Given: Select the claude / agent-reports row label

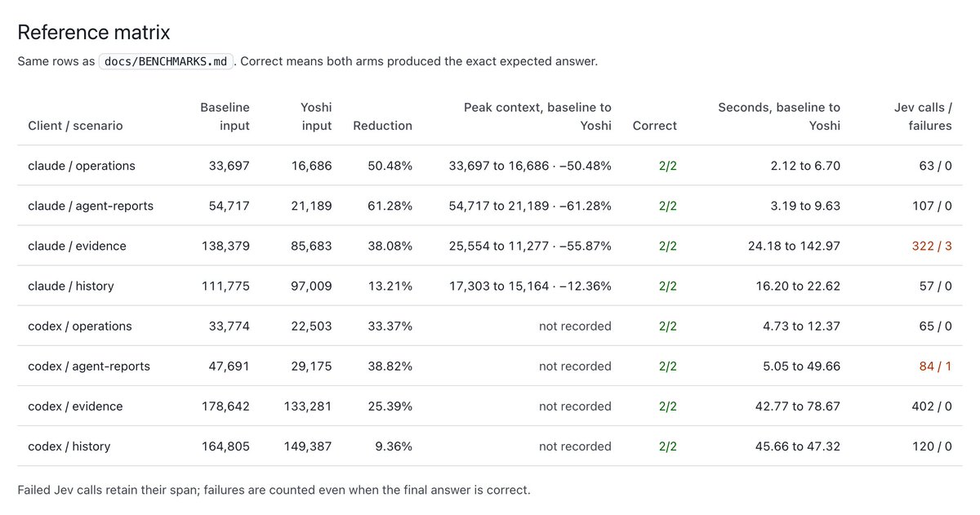Looking at the screenshot, I should 91,206.
